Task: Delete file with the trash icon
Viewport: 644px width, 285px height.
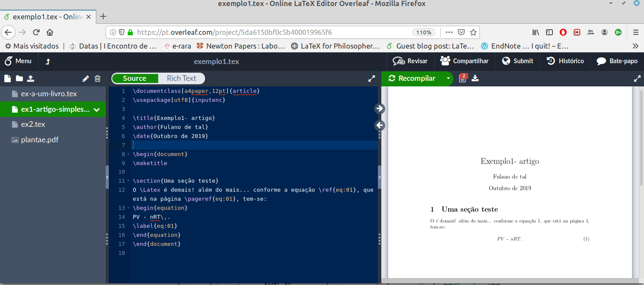Action: [x=98, y=78]
